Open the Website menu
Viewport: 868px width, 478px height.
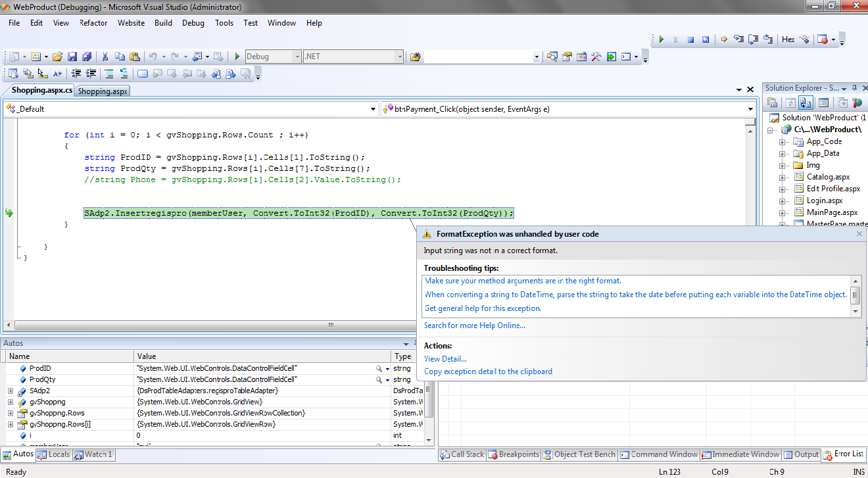(x=131, y=23)
